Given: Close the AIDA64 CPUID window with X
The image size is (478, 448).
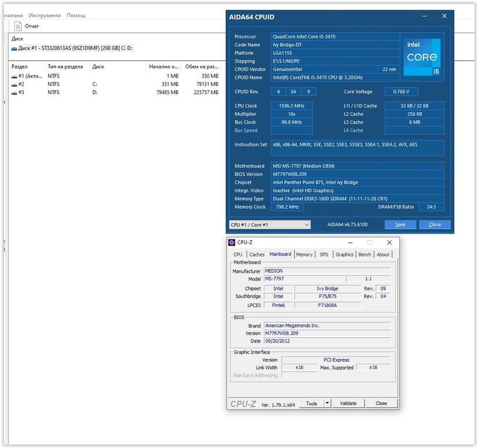Looking at the screenshot, I should point(445,16).
